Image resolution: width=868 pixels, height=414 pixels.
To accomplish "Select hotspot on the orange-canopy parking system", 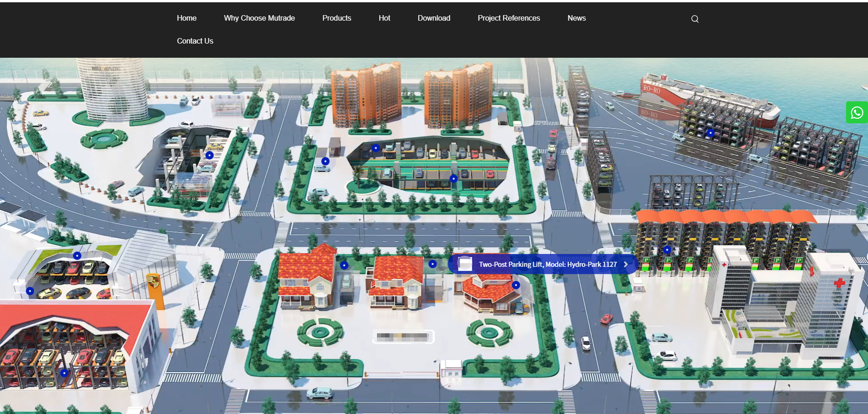I will [x=667, y=250].
